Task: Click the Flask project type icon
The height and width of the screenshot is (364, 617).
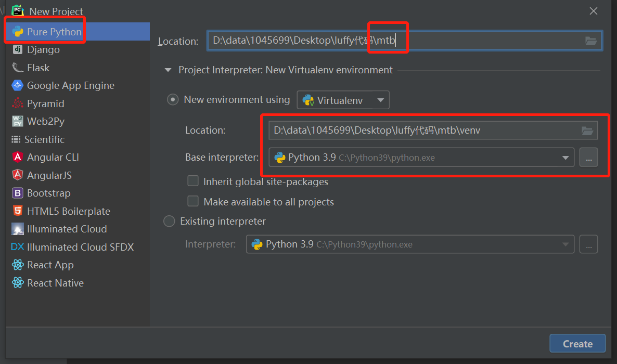Action: pyautogui.click(x=18, y=68)
